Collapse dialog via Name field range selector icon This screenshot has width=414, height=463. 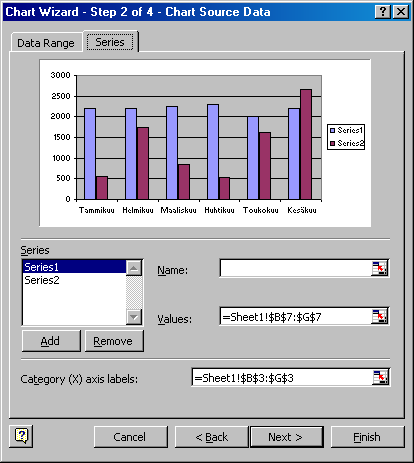tap(379, 268)
